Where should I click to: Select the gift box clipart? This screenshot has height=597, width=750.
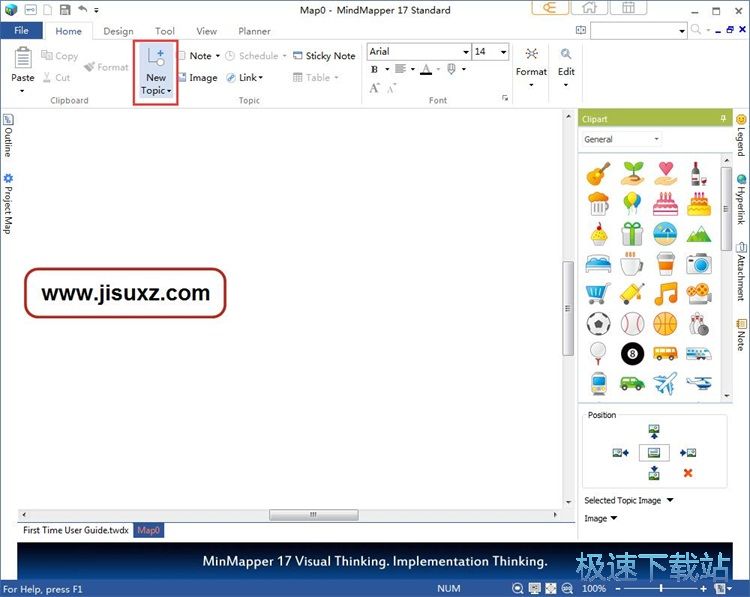coord(632,234)
